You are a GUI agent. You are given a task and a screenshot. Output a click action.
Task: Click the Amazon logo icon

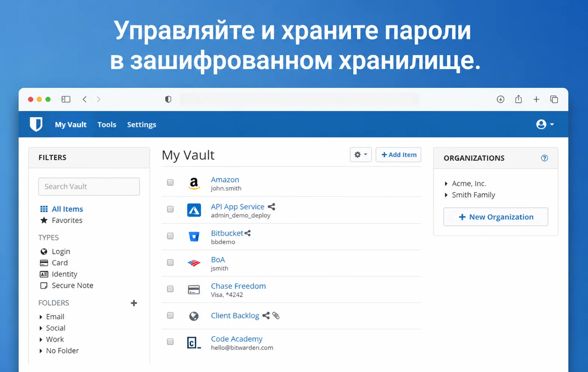[x=194, y=183]
